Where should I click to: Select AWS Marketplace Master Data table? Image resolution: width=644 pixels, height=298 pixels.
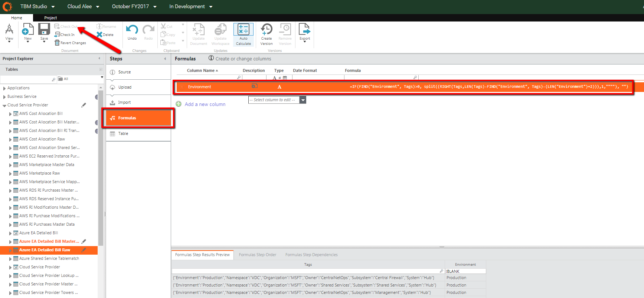tap(47, 165)
